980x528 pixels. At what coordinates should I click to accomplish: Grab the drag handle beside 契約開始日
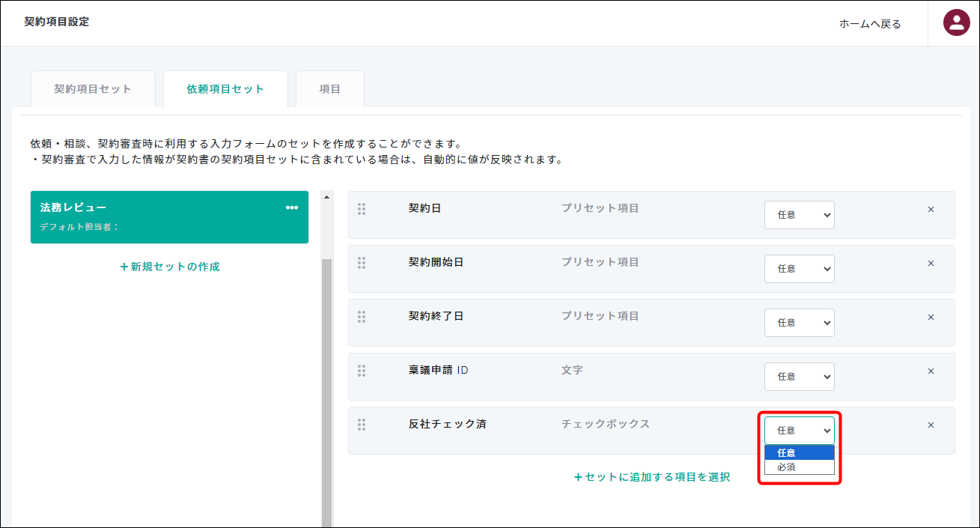362,262
